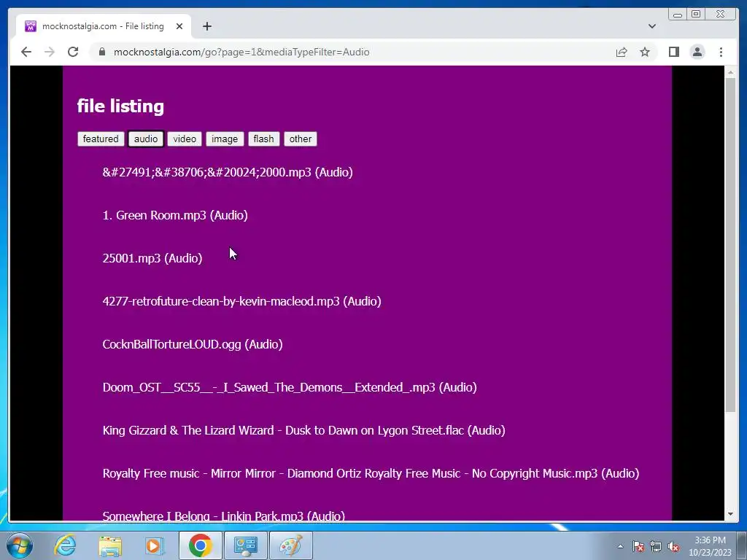Close the mocknostalgia.com tab
The image size is (747, 560).
tap(179, 27)
